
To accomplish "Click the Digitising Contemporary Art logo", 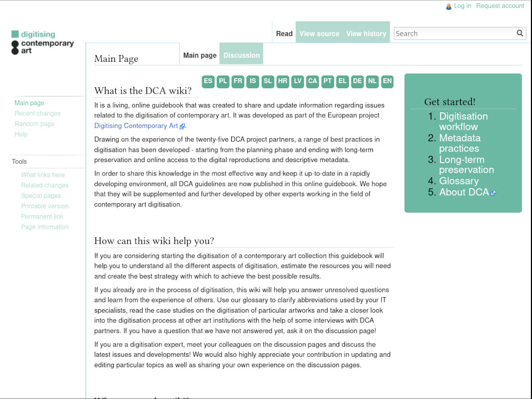I will (x=43, y=43).
